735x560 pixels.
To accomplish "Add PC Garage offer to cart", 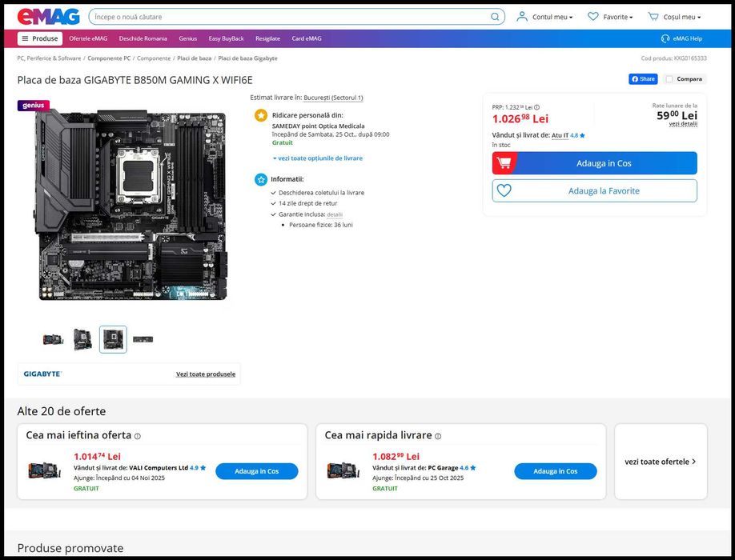I will click(556, 471).
